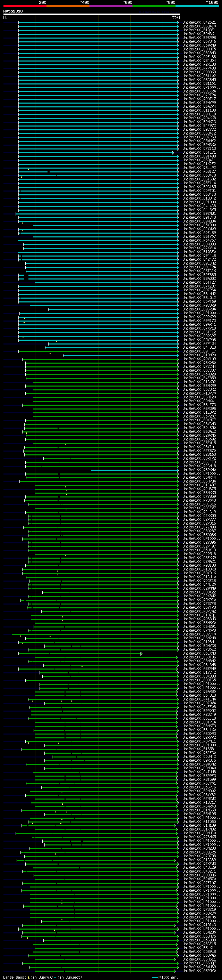Viewport: 222px width, 980px height.
Task: Click the alignment bar for UniRef100_C6TL71
Action: point(96,153)
